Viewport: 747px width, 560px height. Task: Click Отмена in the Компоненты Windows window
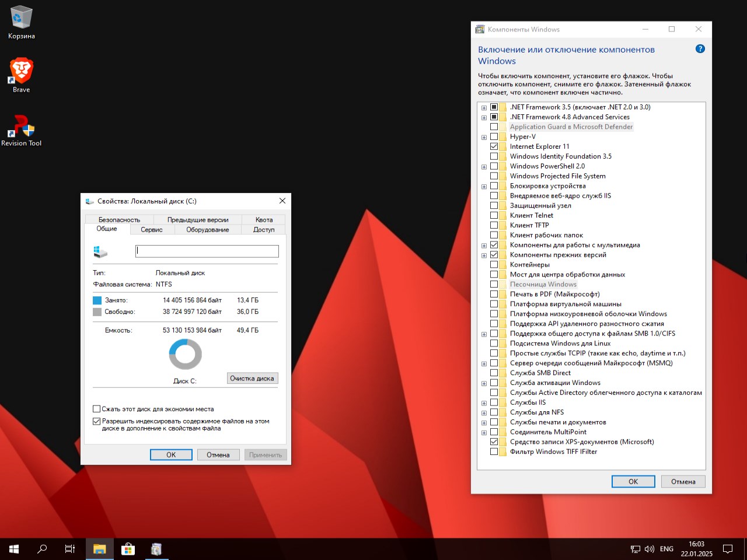(x=683, y=481)
